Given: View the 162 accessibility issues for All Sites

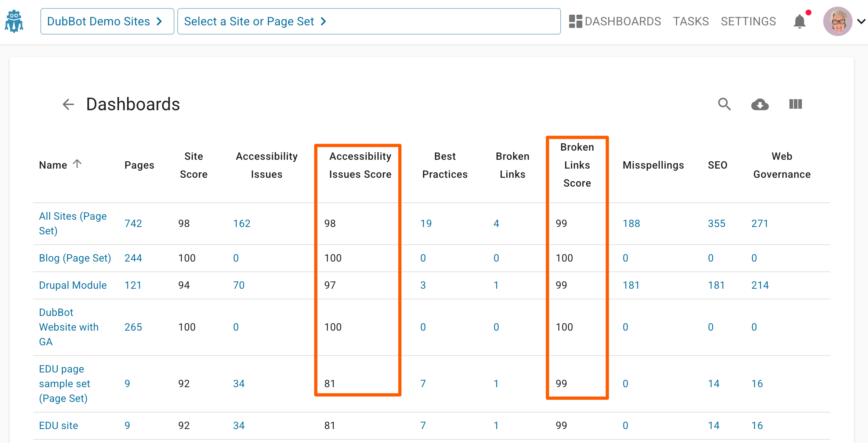Looking at the screenshot, I should pyautogui.click(x=242, y=223).
